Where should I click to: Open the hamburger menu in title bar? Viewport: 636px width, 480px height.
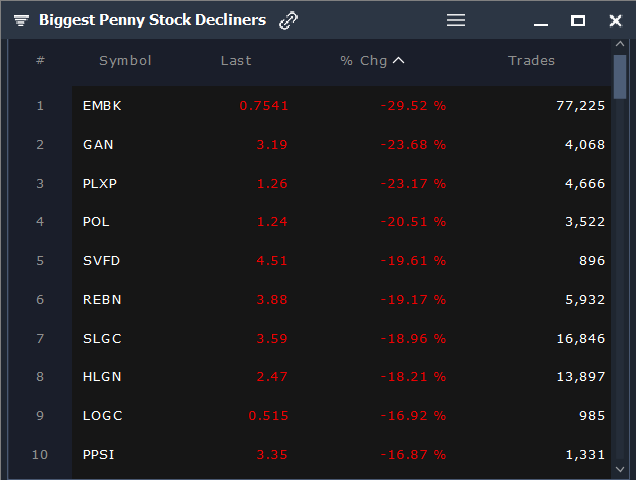point(456,20)
